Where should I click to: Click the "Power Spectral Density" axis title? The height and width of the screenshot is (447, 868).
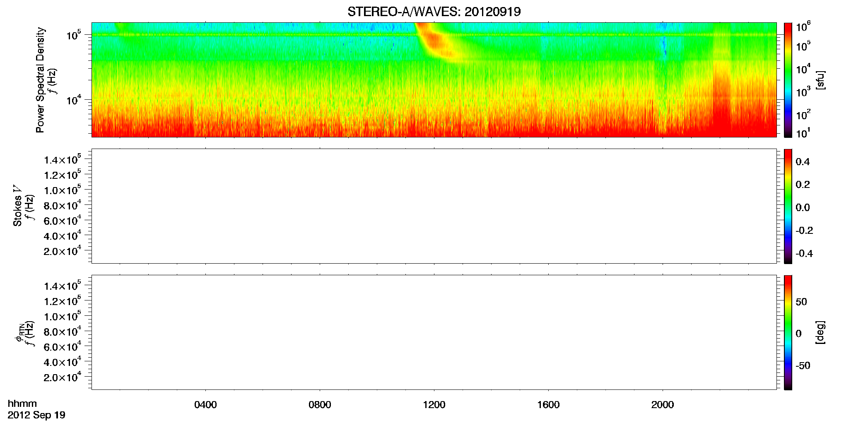[40, 80]
